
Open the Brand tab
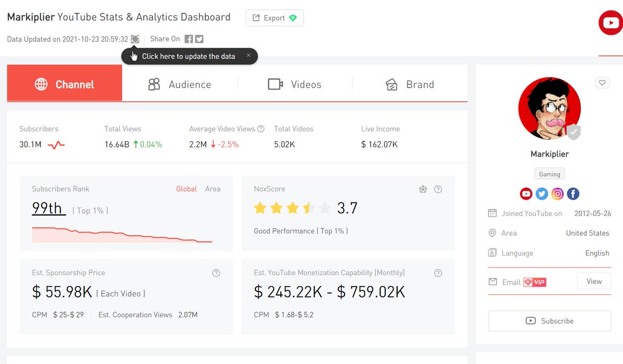410,84
